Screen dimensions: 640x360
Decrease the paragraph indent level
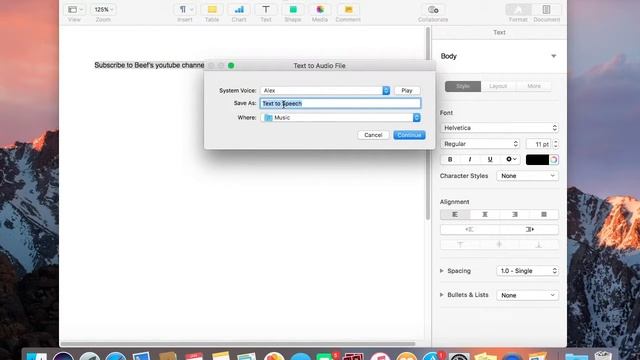tap(470, 229)
